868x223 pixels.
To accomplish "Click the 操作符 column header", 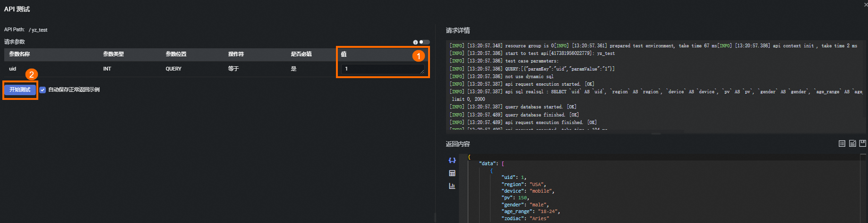I will pyautogui.click(x=236, y=54).
